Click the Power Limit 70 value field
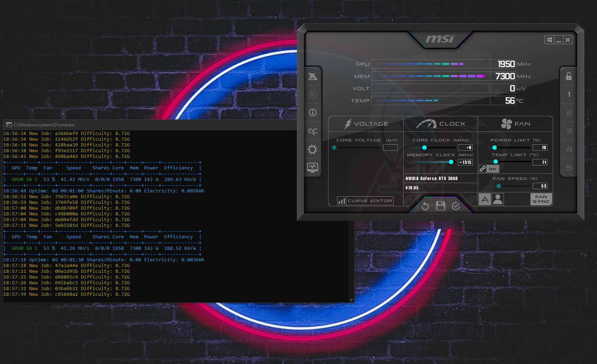Image resolution: width=597 pixels, height=364 pixels. pyautogui.click(x=540, y=148)
